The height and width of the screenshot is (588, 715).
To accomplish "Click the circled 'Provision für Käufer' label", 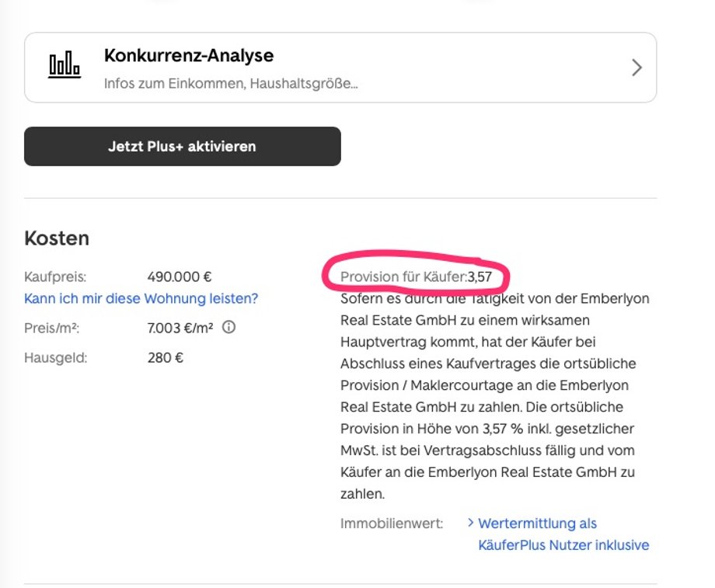I will pos(403,277).
